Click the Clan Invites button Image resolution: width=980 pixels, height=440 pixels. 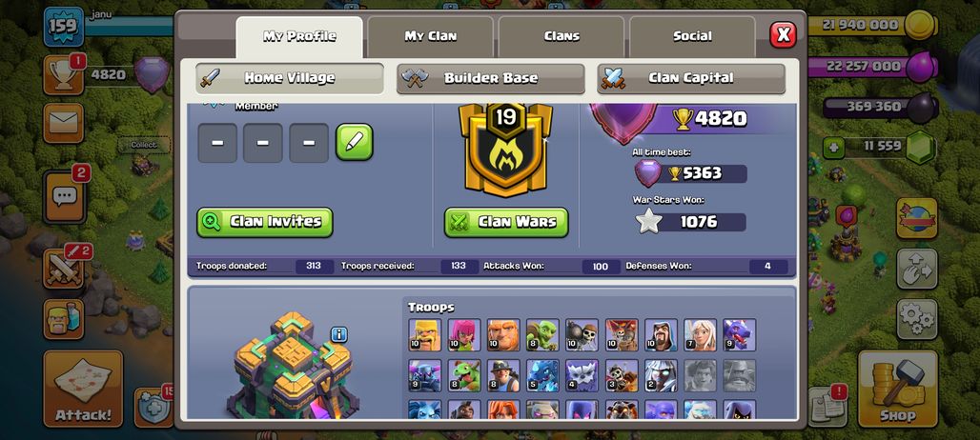click(265, 222)
